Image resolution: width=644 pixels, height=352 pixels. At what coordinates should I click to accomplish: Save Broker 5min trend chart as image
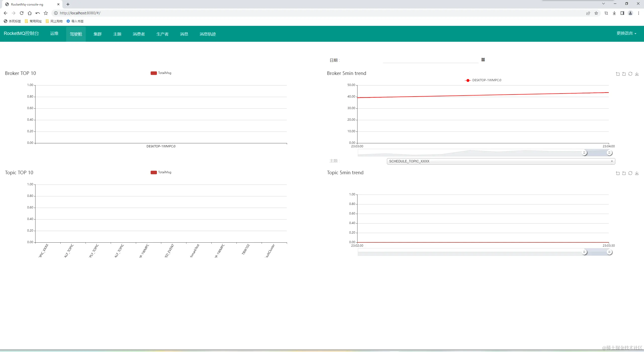(637, 74)
